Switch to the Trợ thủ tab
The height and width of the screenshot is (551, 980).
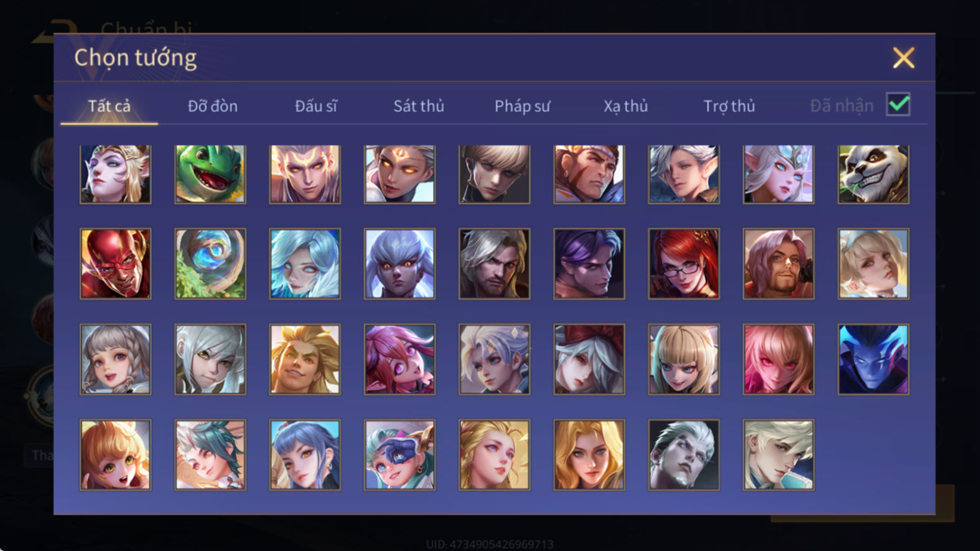tap(729, 106)
